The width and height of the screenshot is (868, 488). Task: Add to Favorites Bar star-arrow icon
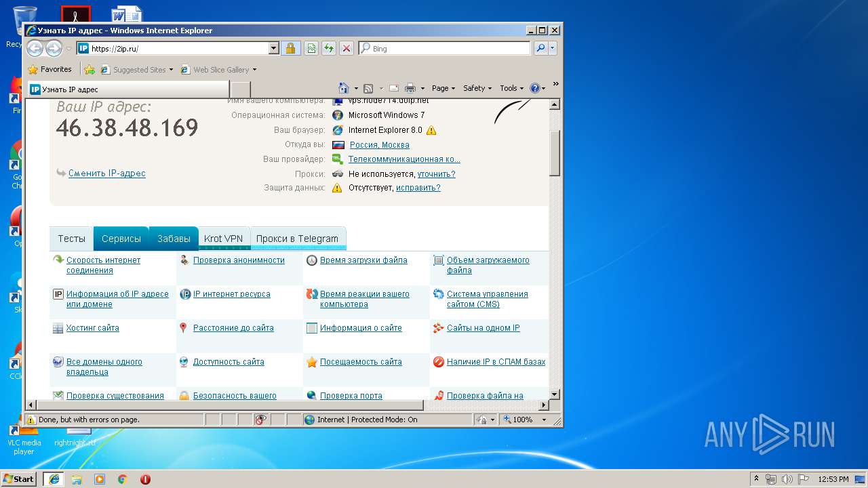click(x=90, y=69)
